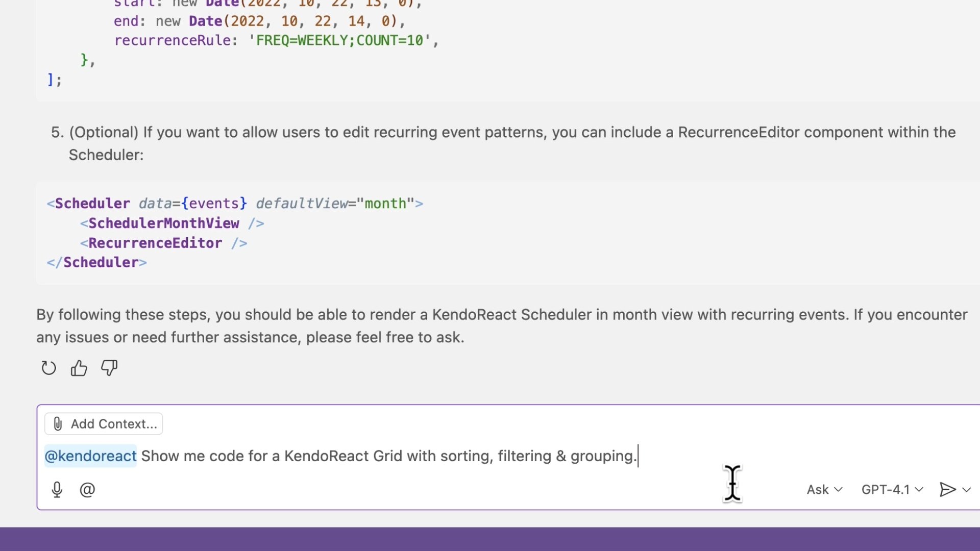Image resolution: width=980 pixels, height=551 pixels.
Task: Open the GPT-4.1 model picker
Action: [x=892, y=489]
